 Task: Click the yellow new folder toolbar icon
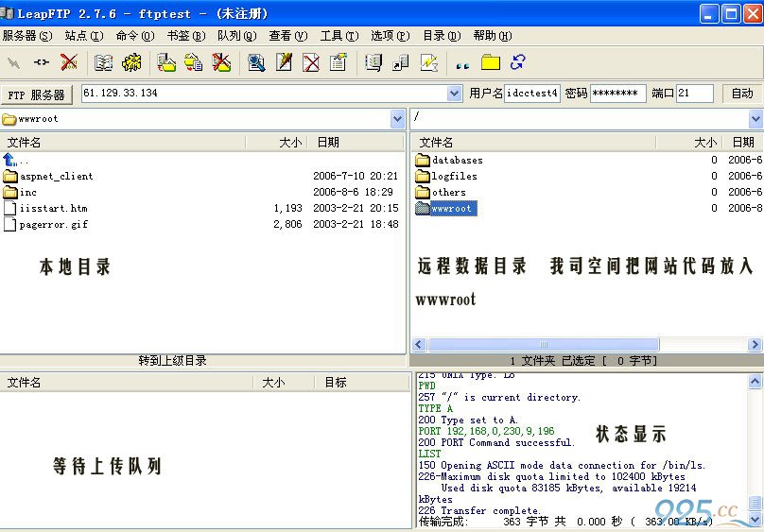coord(491,62)
